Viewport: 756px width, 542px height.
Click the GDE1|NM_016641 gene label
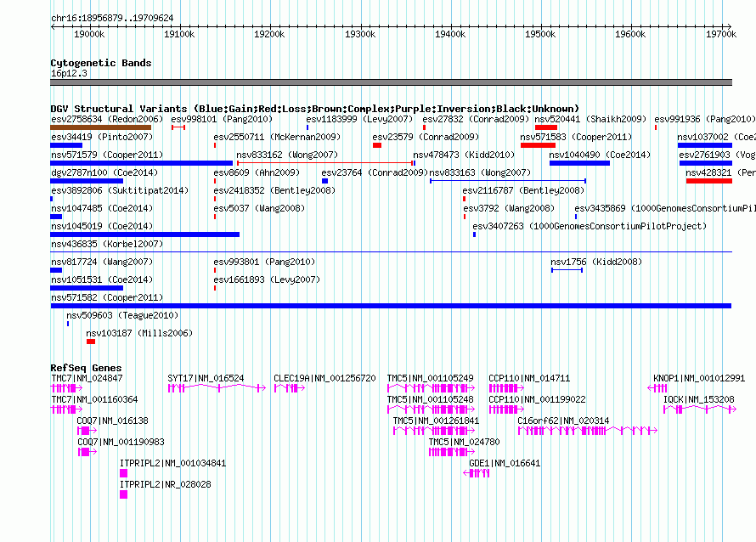click(505, 463)
